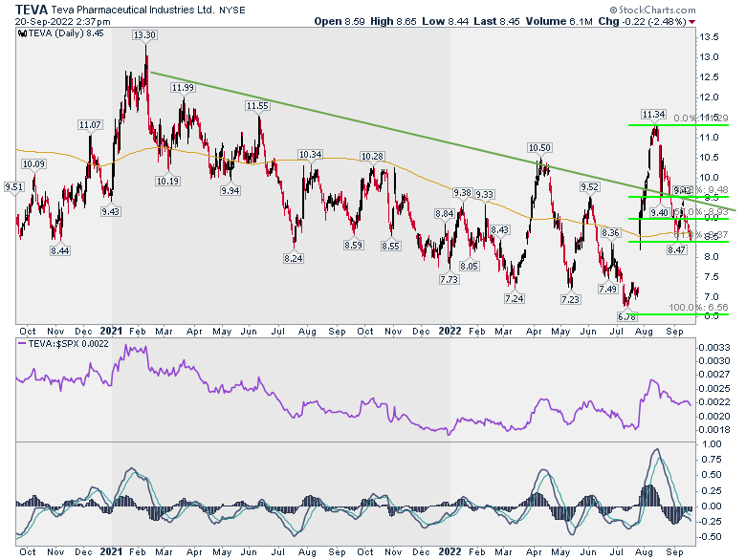Click the 7.49 low price label

pos(608,289)
